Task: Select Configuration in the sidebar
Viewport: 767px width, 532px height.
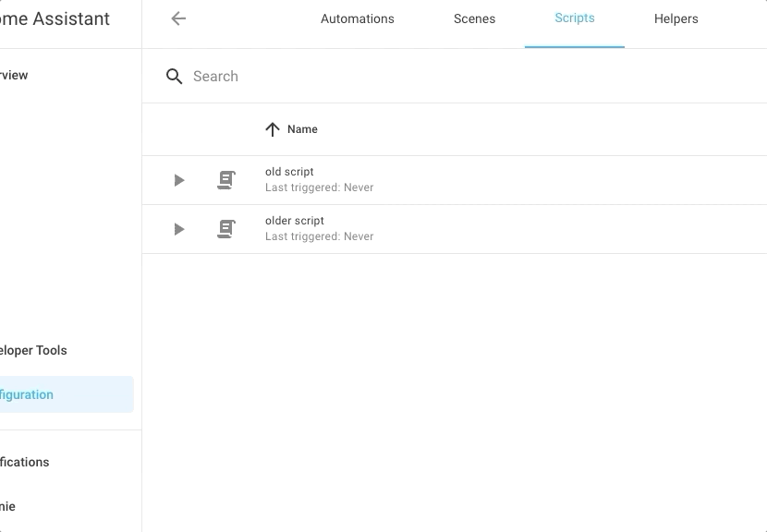Action: tap(26, 394)
